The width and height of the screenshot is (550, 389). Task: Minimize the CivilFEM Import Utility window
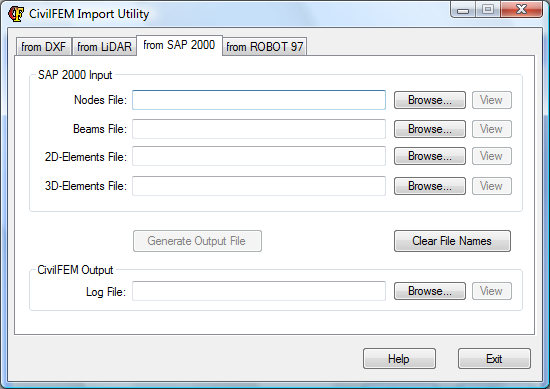coord(463,10)
